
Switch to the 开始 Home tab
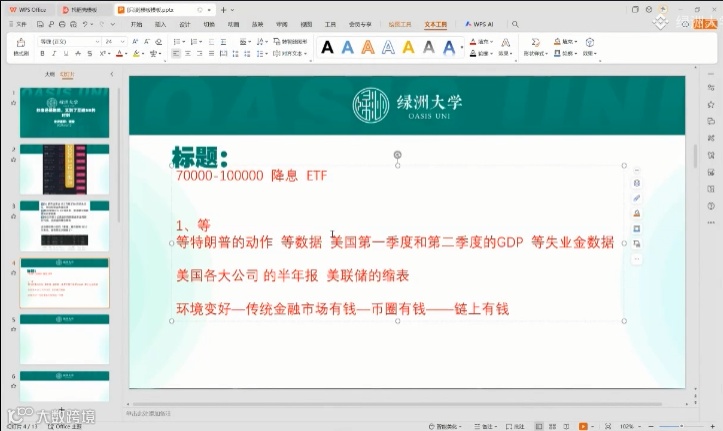tap(136, 24)
